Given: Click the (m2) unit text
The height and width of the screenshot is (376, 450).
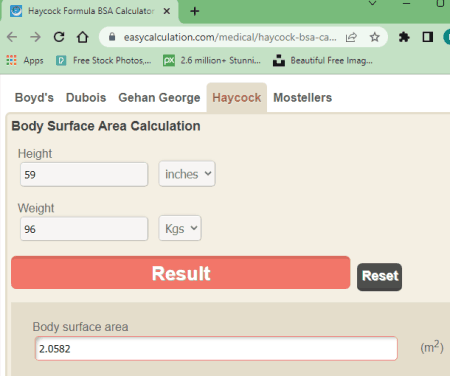Looking at the screenshot, I should pyautogui.click(x=432, y=347).
